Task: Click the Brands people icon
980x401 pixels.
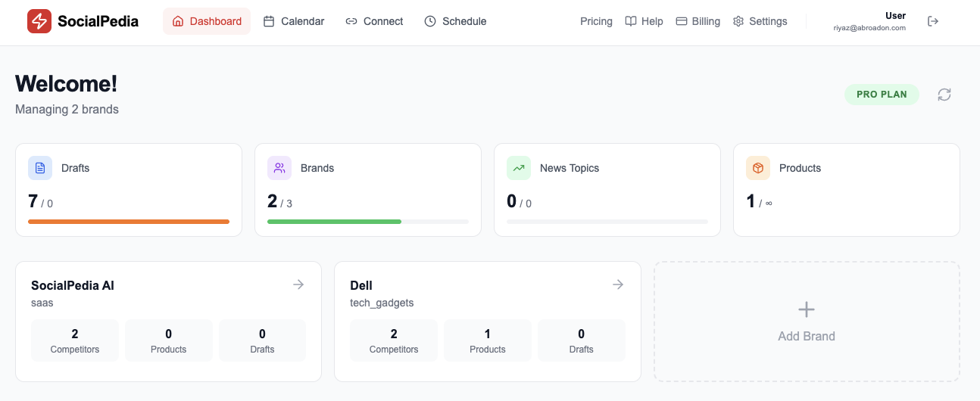Action: [x=279, y=168]
